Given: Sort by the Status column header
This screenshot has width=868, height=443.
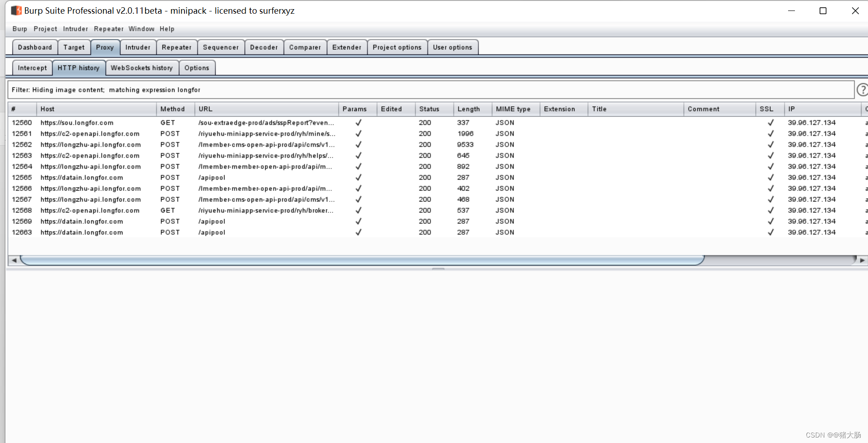Looking at the screenshot, I should [434, 109].
